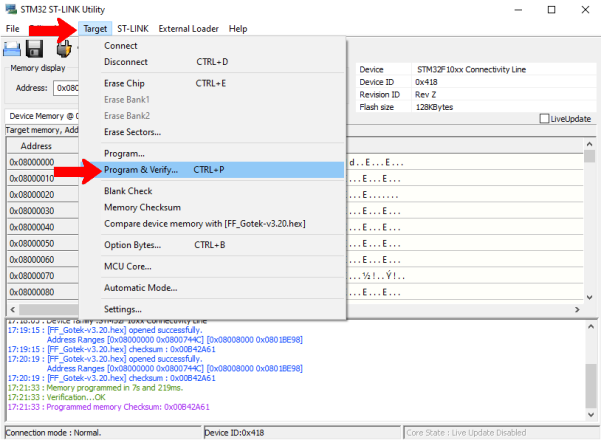Open the External Loader menu
Viewport: 601px width, 440px height.
189,29
